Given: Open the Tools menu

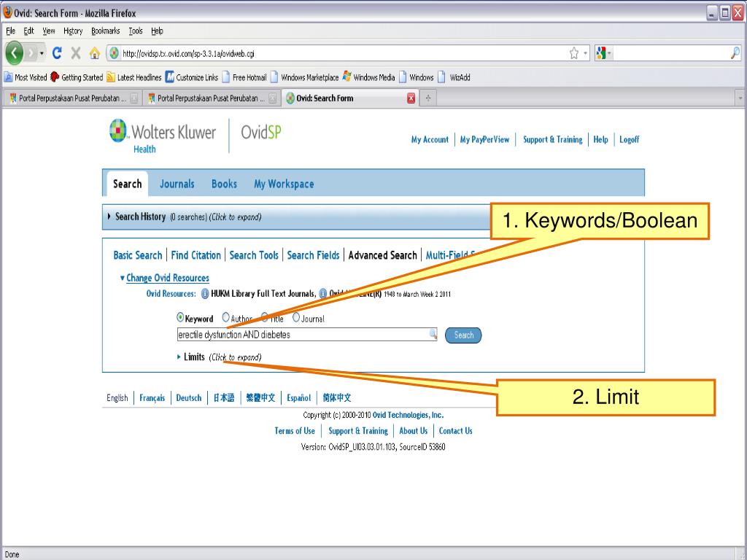Looking at the screenshot, I should click(x=135, y=31).
